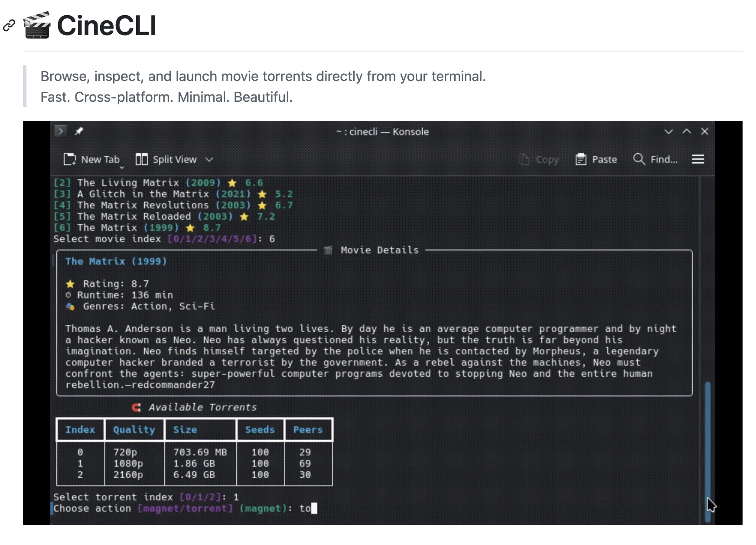
Task: Maximize the Konsole window
Action: coord(687,131)
